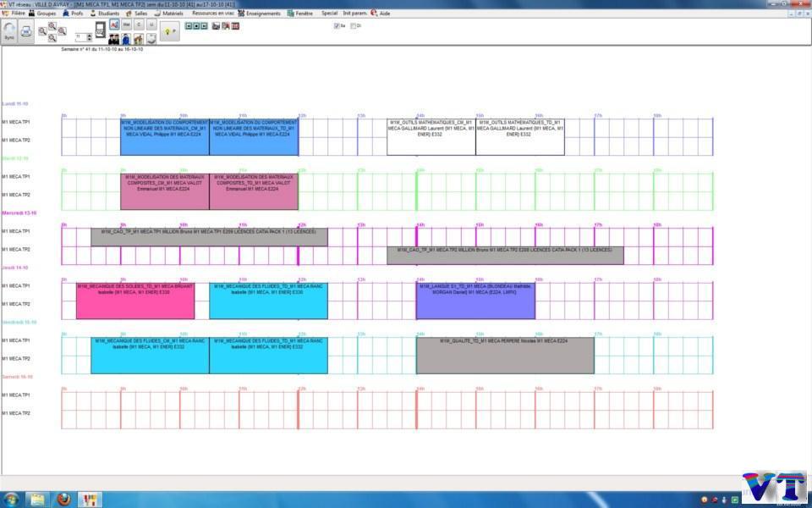Toggle the Di checkbox
This screenshot has width=812, height=508.
point(353,25)
